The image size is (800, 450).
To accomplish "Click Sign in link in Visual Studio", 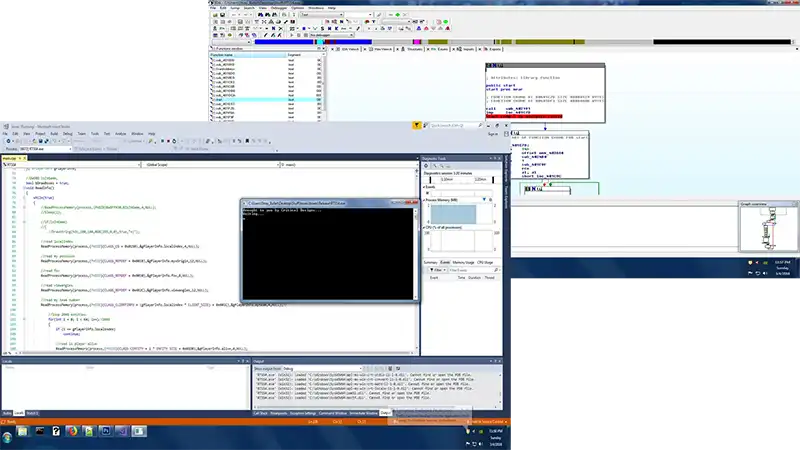I will [x=492, y=134].
